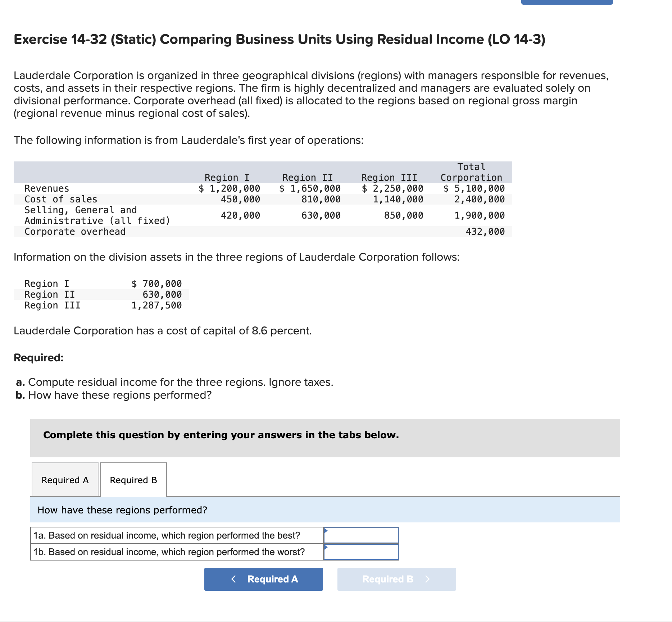The width and height of the screenshot is (672, 622).
Task: Select the 1b worst-region question row
Action: click(x=168, y=552)
